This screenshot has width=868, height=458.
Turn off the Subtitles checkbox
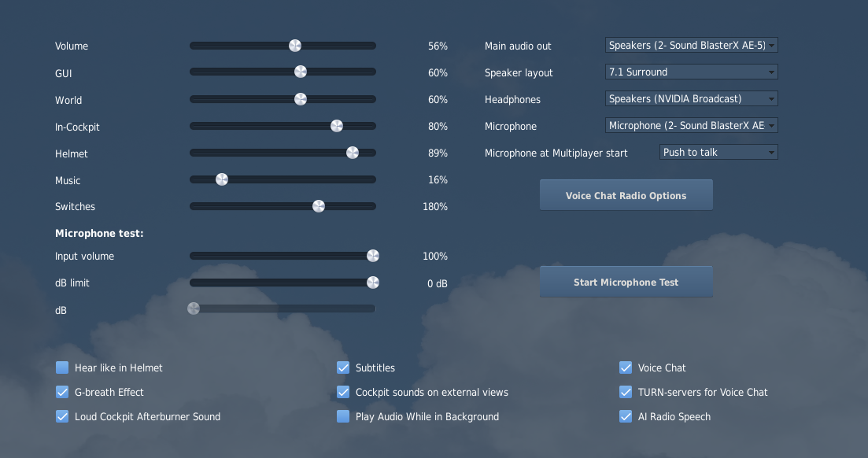(343, 368)
